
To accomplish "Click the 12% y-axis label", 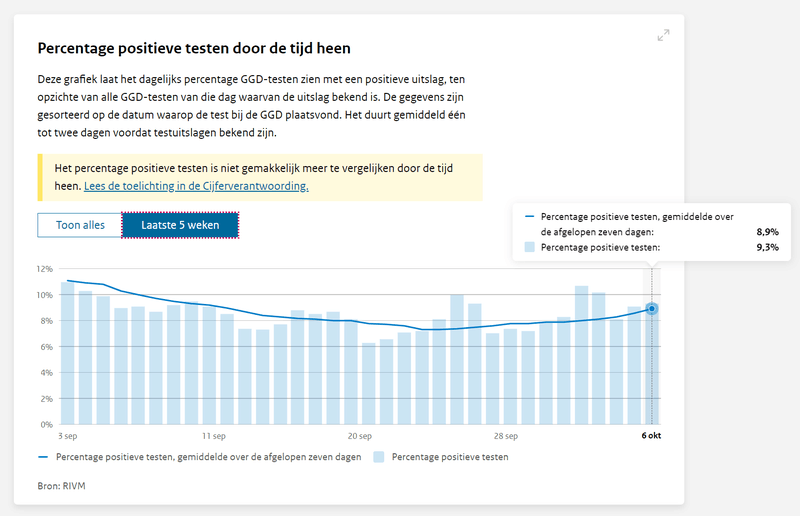I will (x=44, y=269).
